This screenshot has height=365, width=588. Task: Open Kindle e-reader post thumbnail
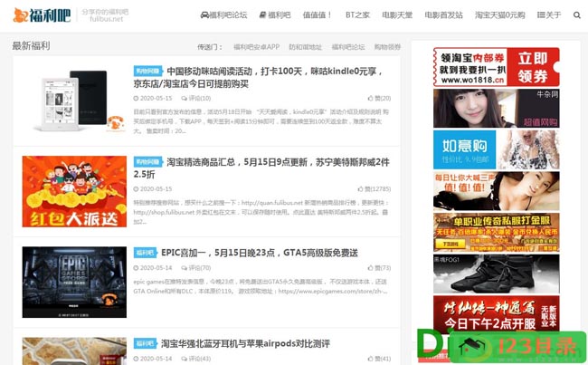click(x=74, y=101)
